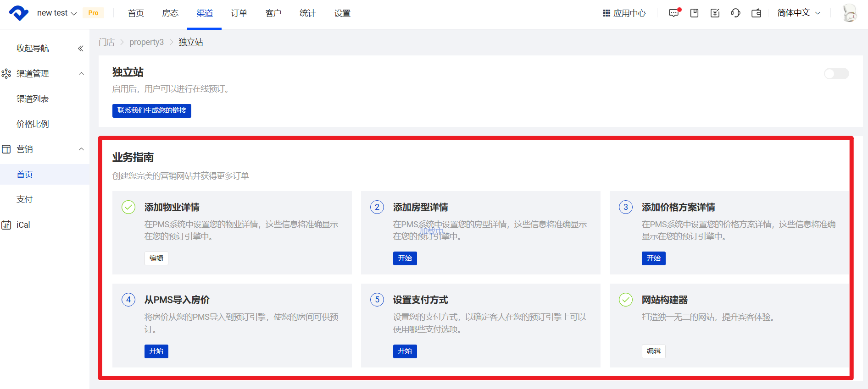The width and height of the screenshot is (868, 389).
Task: Select the 渠道 top navigation tab
Action: pyautogui.click(x=205, y=13)
